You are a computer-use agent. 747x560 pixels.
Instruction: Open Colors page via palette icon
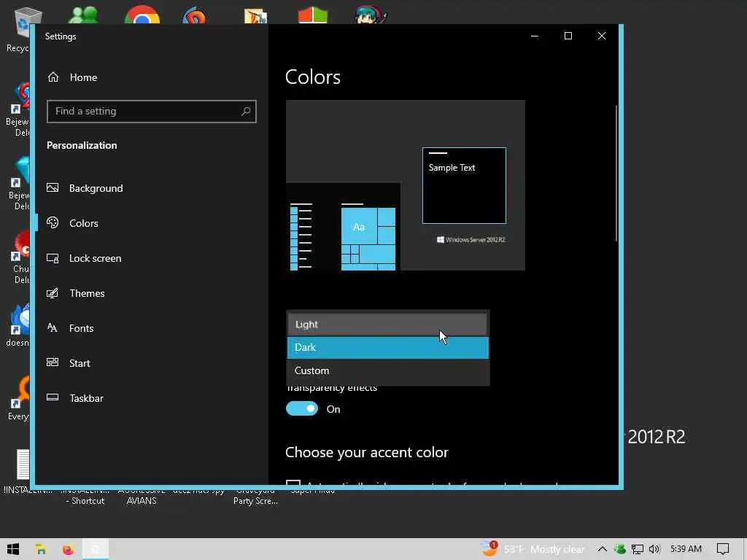pos(53,223)
